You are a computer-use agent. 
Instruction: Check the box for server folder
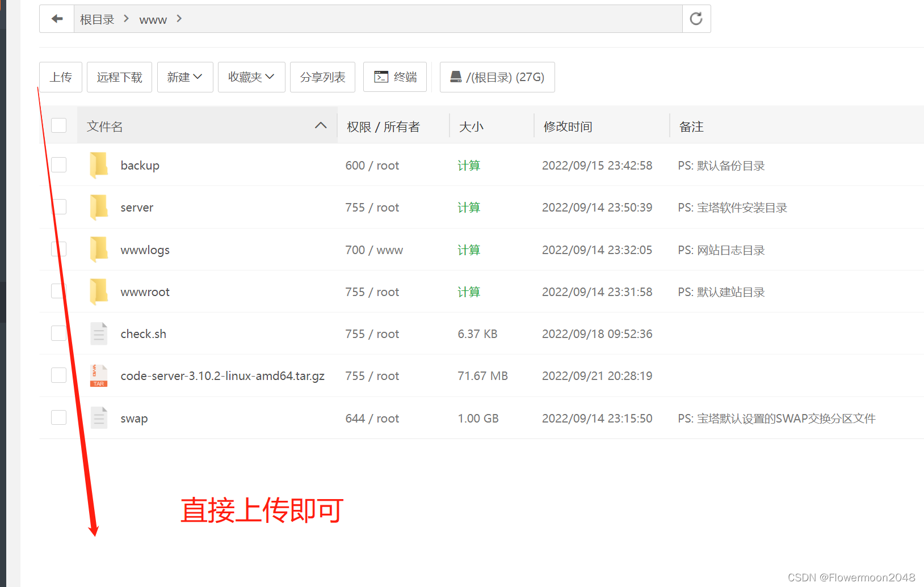tap(59, 207)
